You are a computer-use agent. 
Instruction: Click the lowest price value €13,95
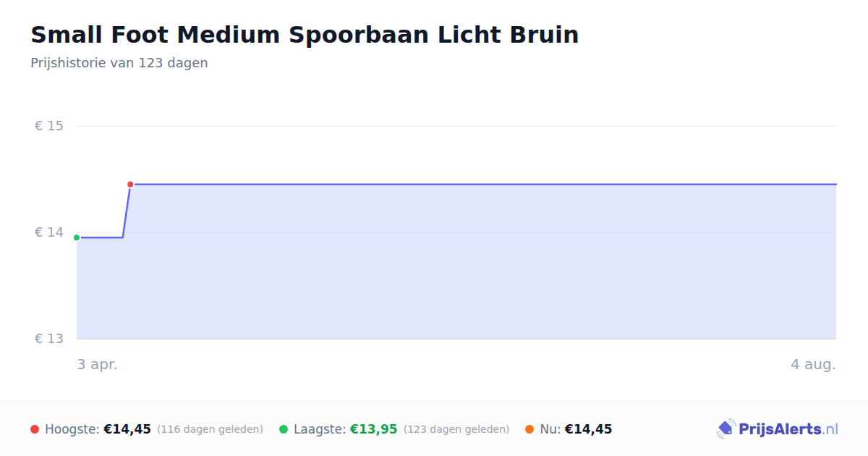point(374,429)
